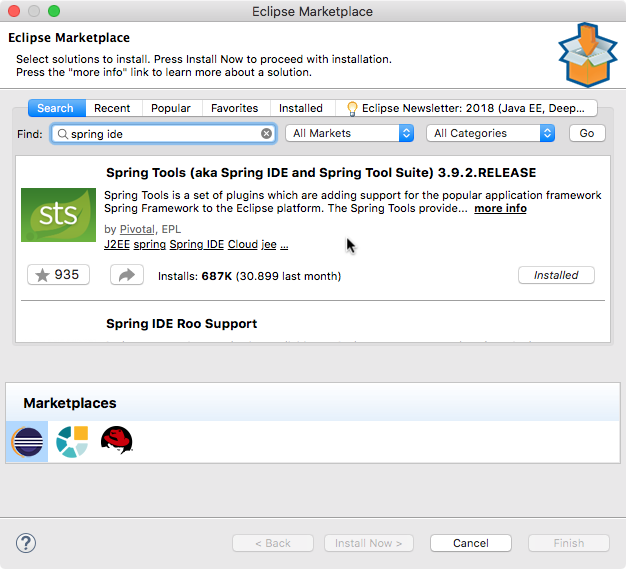Switch to the Recent tab

[112, 108]
